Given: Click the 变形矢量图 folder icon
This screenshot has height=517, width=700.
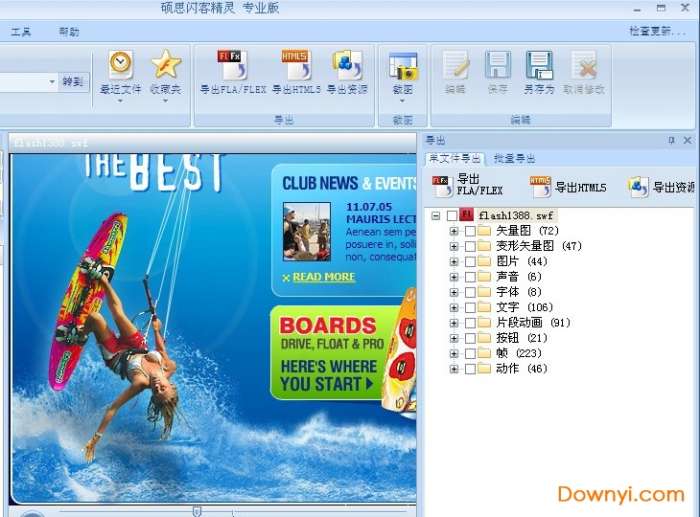Looking at the screenshot, I should [484, 246].
